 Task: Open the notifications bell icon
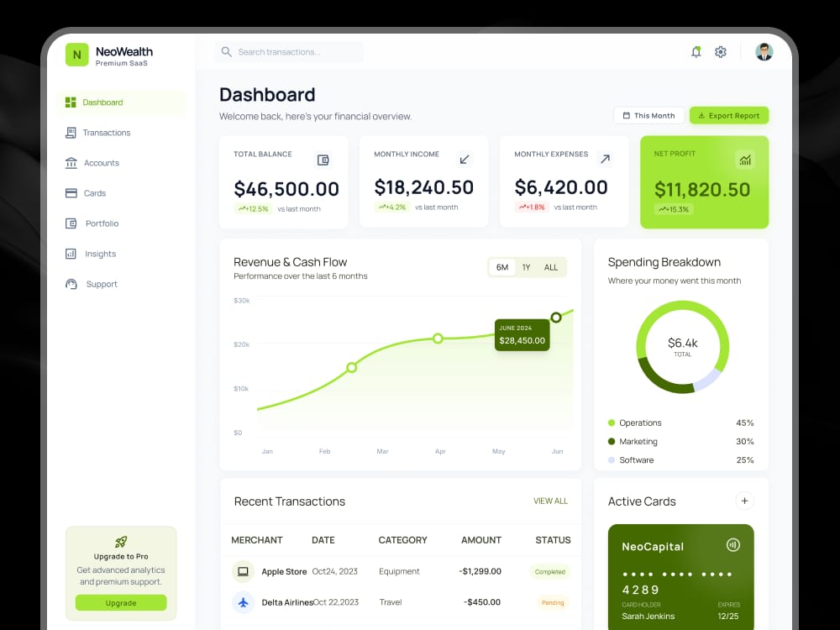click(x=696, y=52)
